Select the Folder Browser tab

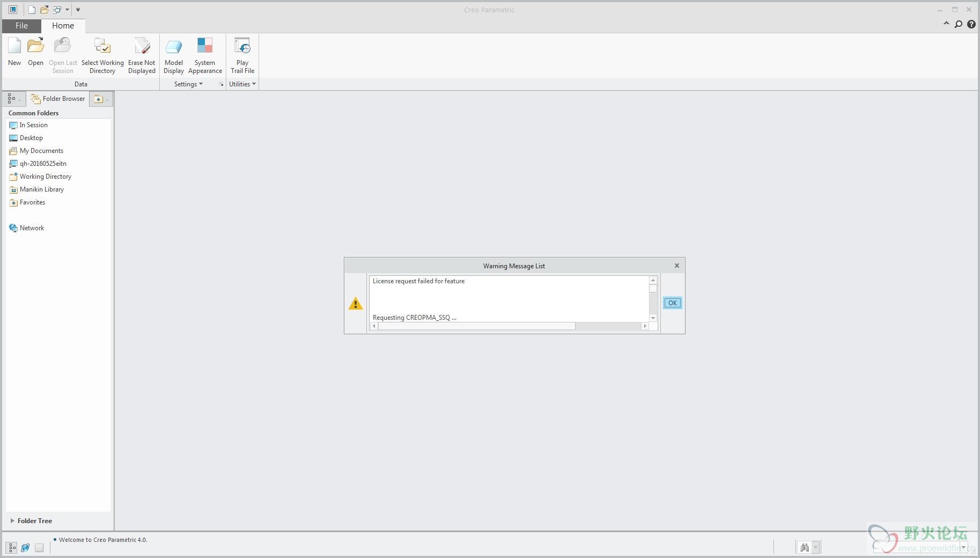(58, 99)
